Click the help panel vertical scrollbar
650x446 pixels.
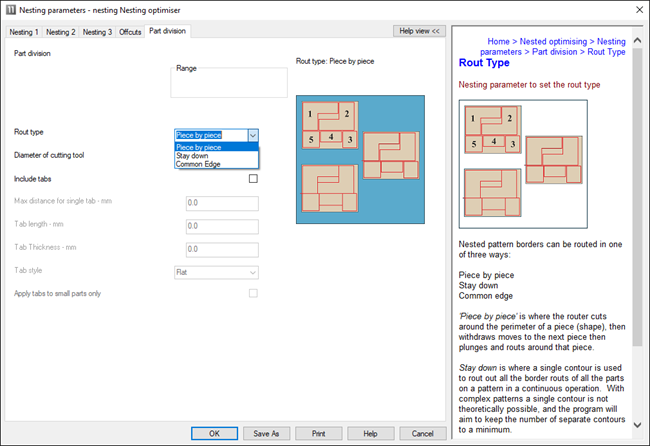pos(638,200)
